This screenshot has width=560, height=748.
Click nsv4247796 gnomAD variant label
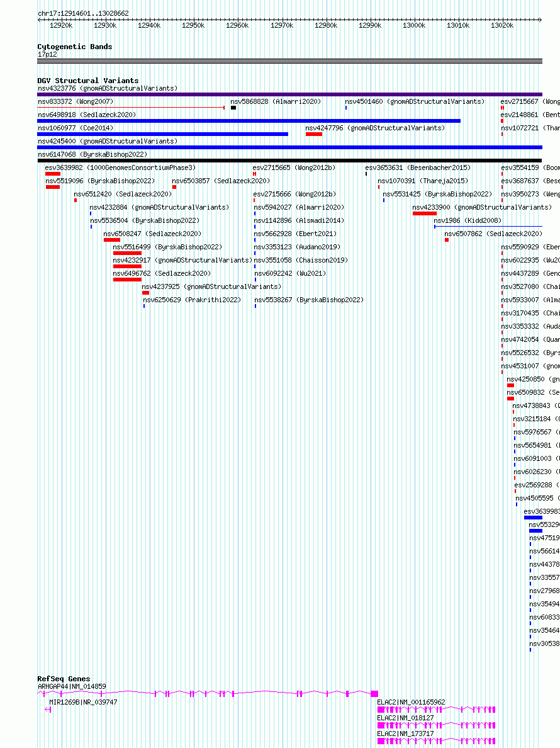[x=375, y=128]
